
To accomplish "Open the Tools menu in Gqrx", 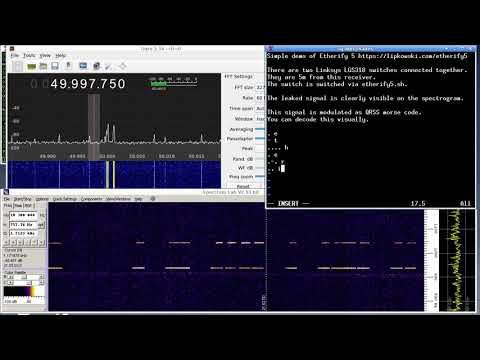I will point(29,55).
